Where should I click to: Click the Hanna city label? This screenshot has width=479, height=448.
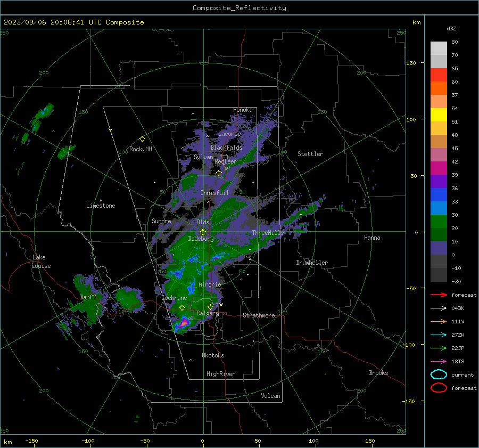pyautogui.click(x=372, y=238)
